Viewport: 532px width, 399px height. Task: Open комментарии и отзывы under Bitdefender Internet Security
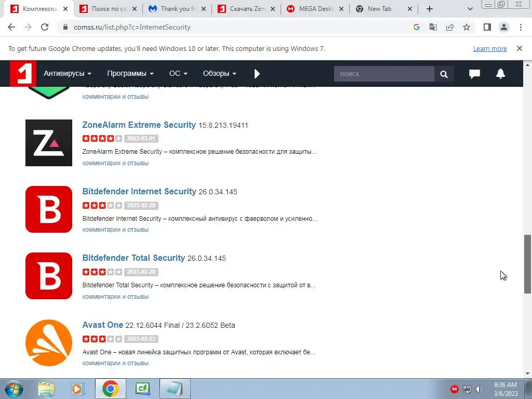coord(115,230)
